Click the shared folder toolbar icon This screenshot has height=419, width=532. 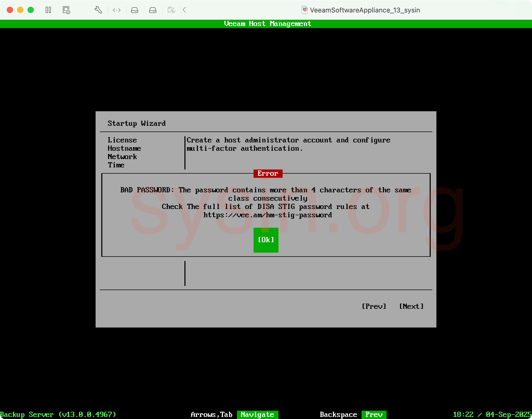[171, 10]
